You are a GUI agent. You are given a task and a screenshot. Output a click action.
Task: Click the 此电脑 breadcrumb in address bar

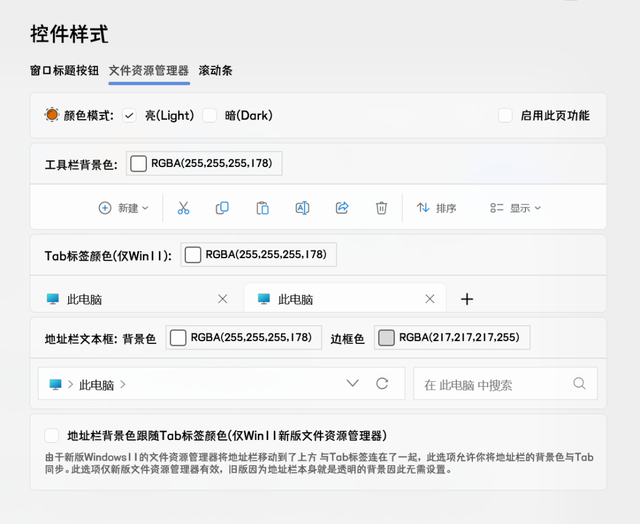pos(96,385)
